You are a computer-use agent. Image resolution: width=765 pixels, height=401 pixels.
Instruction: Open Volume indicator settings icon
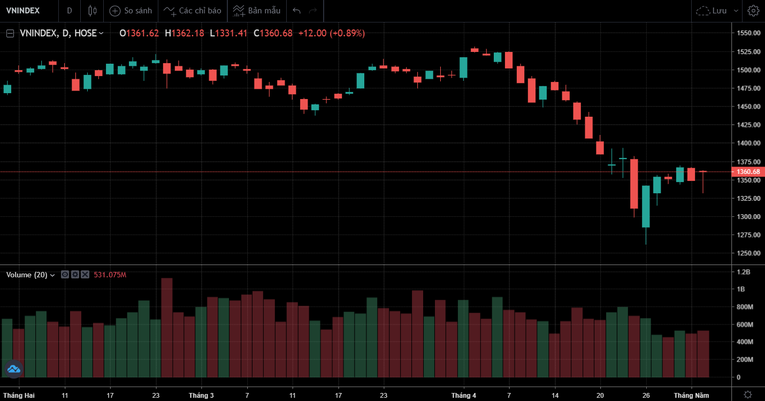pos(75,274)
